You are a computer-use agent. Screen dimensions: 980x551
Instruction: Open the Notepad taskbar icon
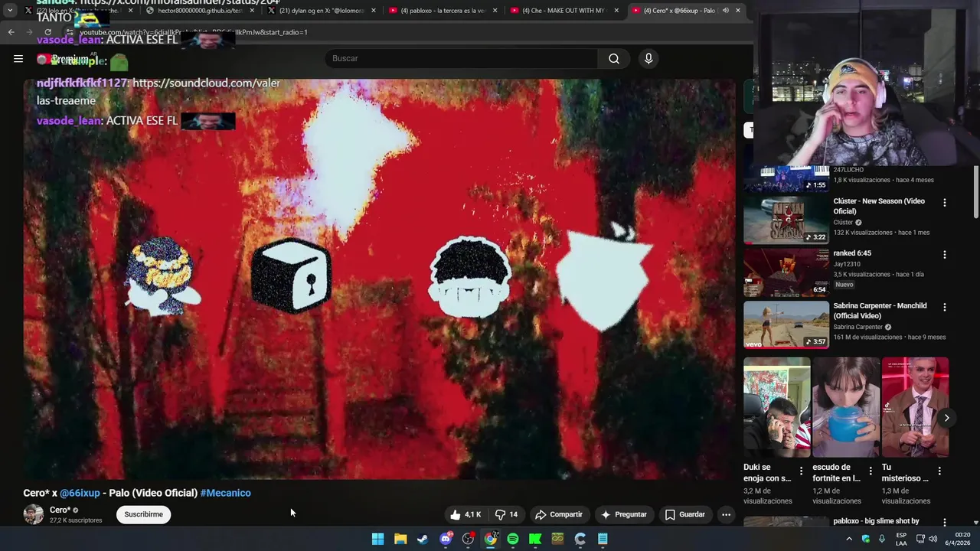click(603, 539)
